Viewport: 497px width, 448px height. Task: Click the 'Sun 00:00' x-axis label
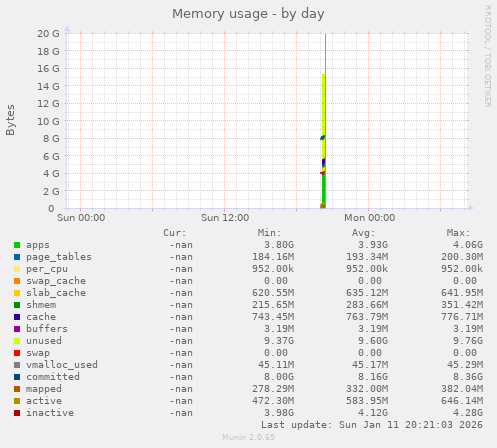click(81, 218)
